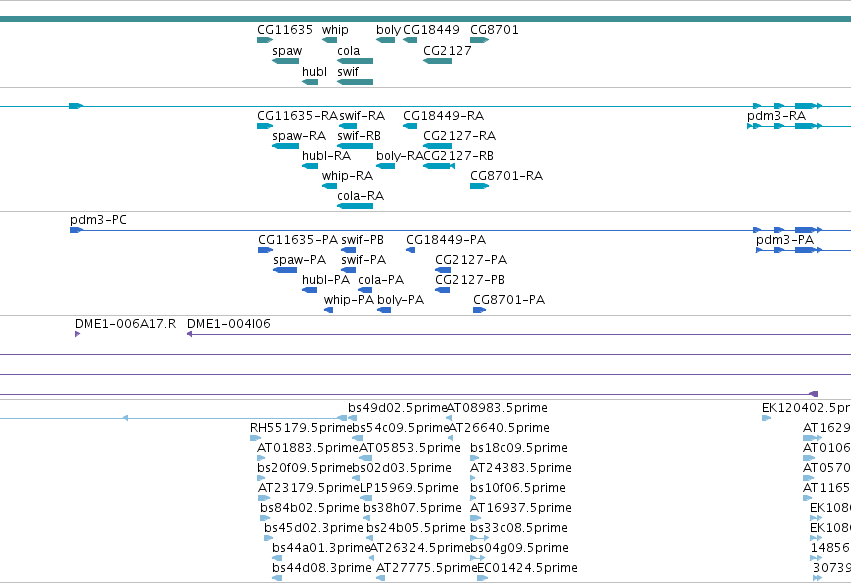Click the cola gene label

[x=348, y=51]
